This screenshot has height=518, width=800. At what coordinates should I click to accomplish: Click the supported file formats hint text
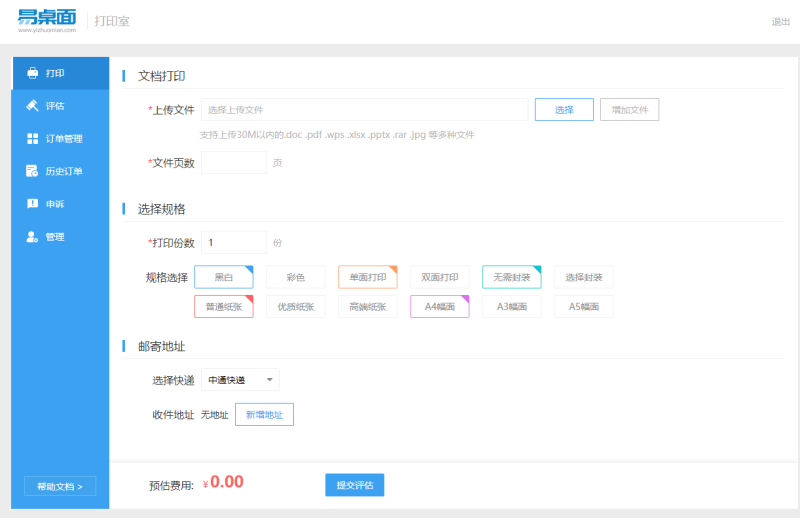[337, 135]
